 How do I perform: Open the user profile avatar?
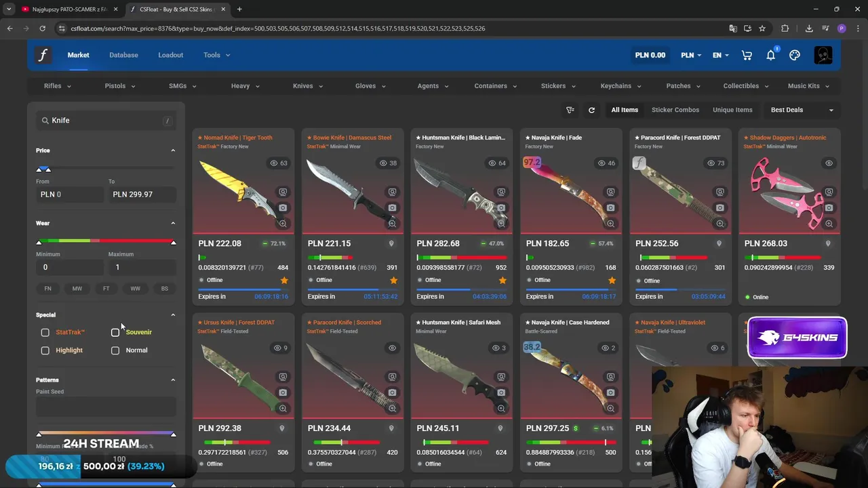[823, 55]
